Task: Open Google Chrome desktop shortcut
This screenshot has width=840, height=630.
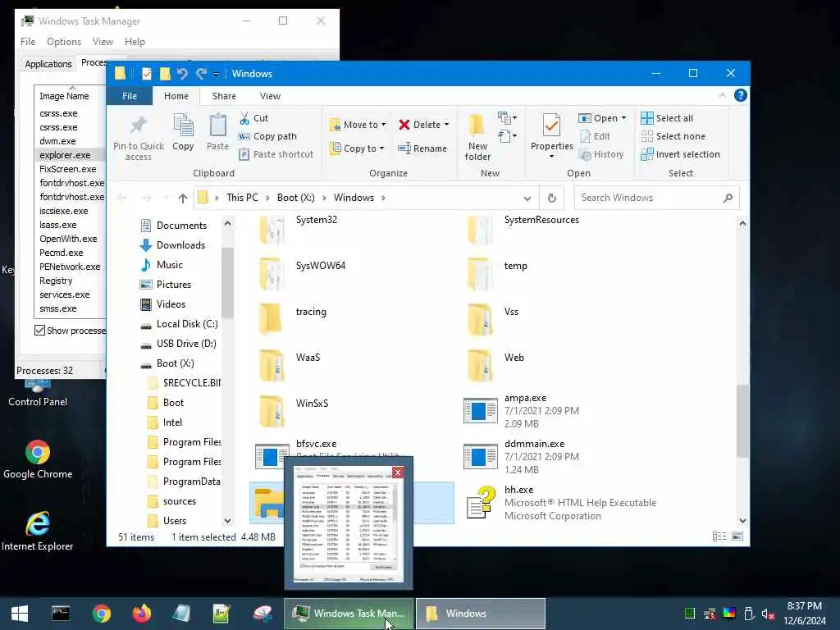Action: 38,459
